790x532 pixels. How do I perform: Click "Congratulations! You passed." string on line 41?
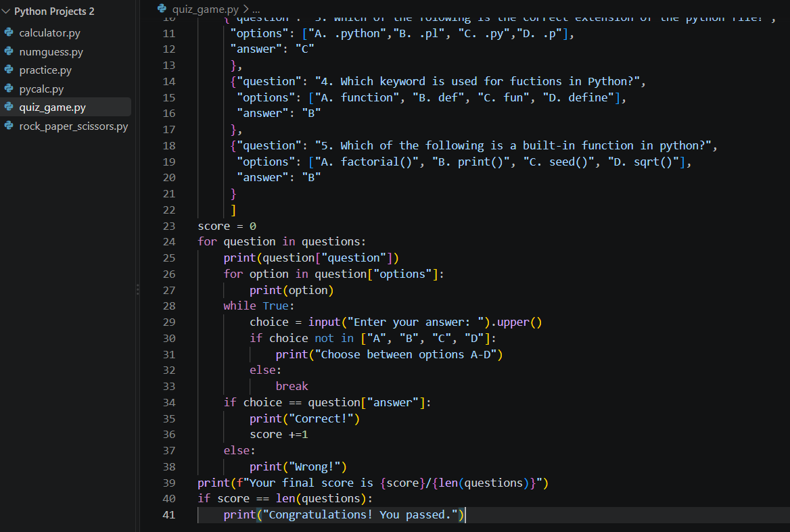(361, 515)
